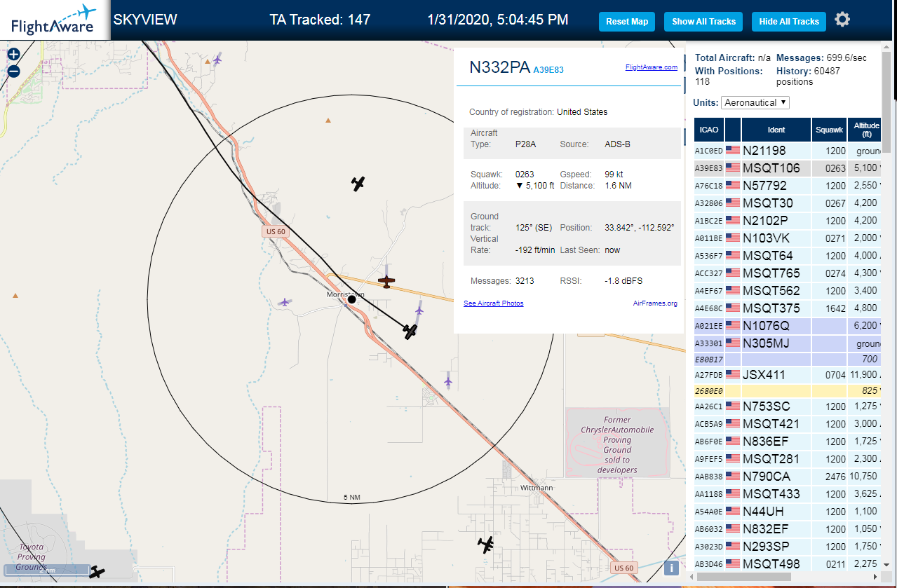Viewport: 897px width, 588px height.
Task: Open map info 'i' button
Action: [x=672, y=568]
